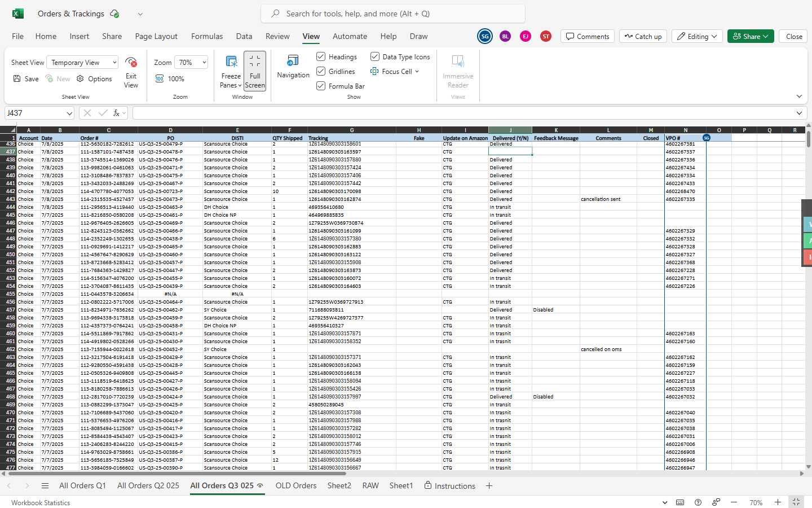Open the File menu
812x508 pixels.
click(17, 36)
